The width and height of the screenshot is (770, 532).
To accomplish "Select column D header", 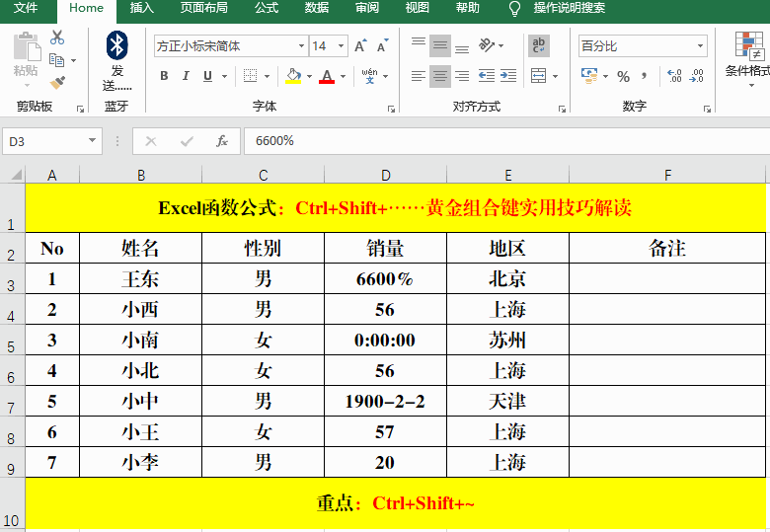I will (x=385, y=176).
